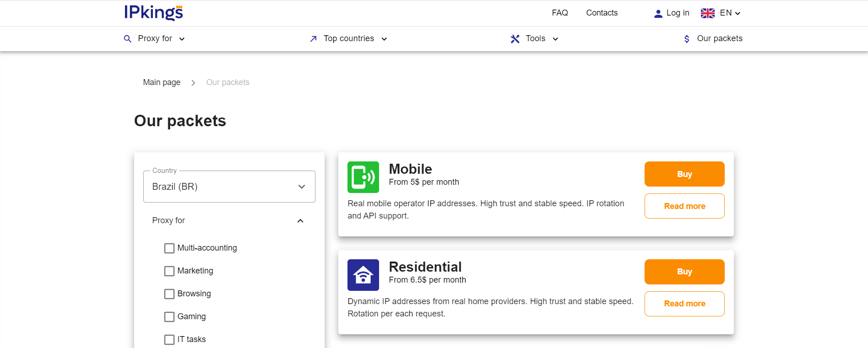Click the 'From 5$ per month' text
This screenshot has height=348, width=868.
424,182
